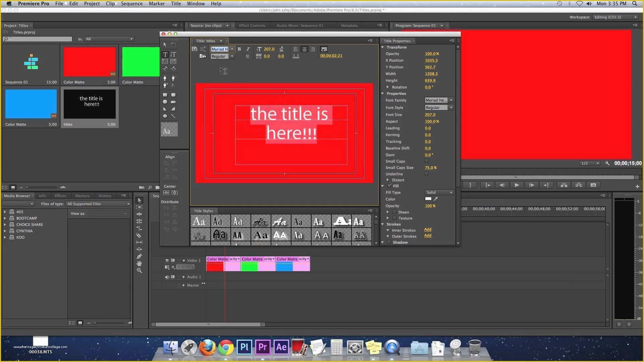Select the Rectangle shape tool

pos(166,95)
